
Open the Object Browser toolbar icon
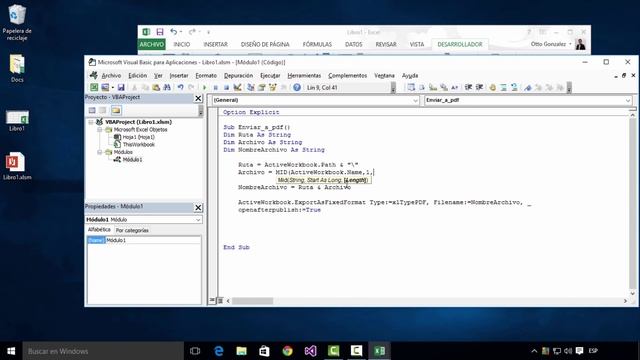click(273, 87)
